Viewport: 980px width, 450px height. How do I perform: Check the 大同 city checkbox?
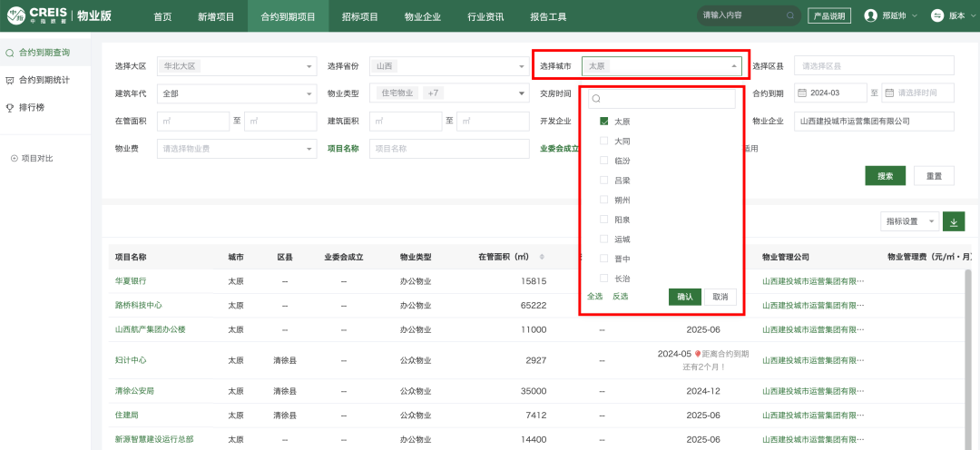604,141
